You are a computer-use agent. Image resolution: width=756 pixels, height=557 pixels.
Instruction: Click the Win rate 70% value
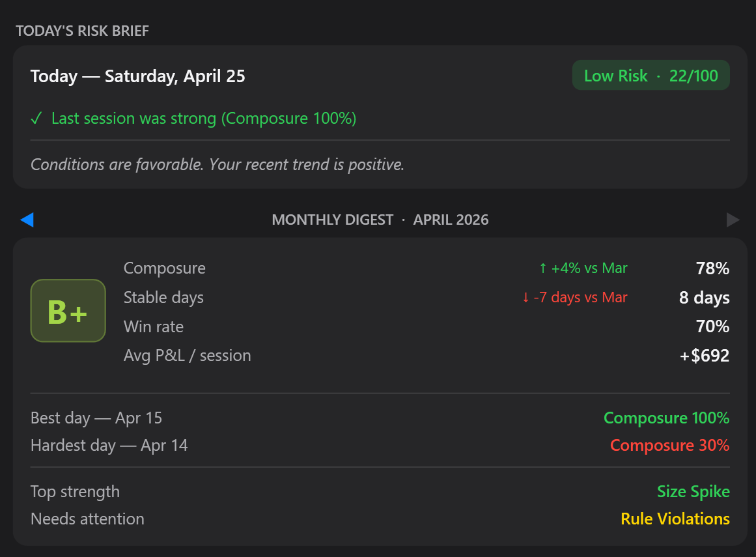point(712,326)
